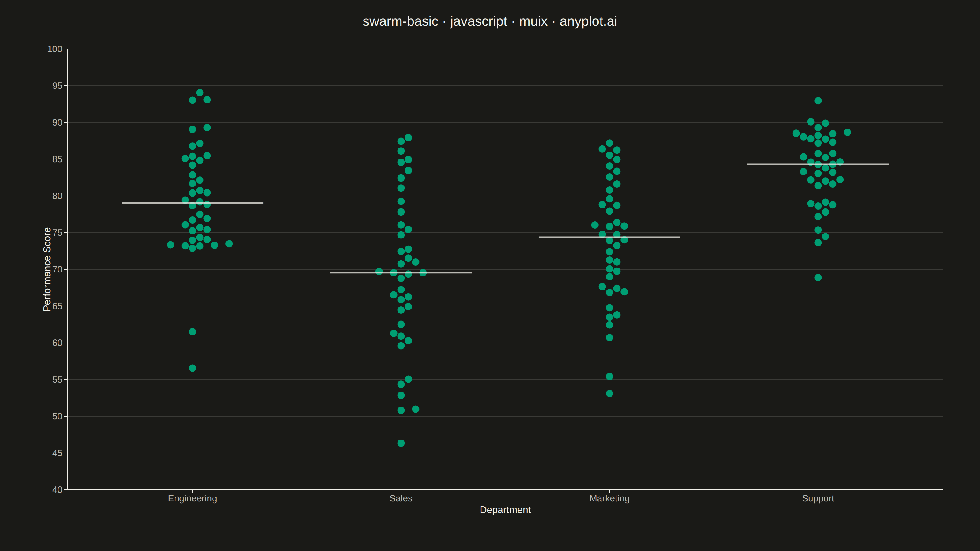
Task: Click the chart title text
Action: 490,21
